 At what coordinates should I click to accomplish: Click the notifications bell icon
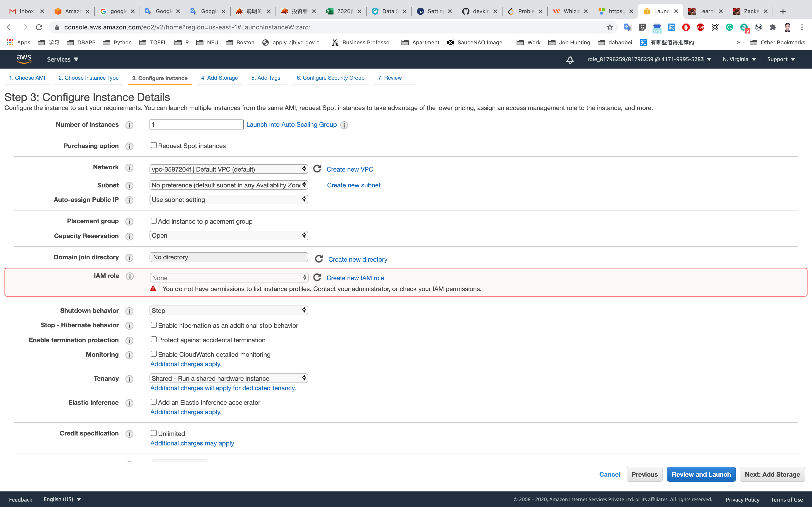(x=570, y=60)
